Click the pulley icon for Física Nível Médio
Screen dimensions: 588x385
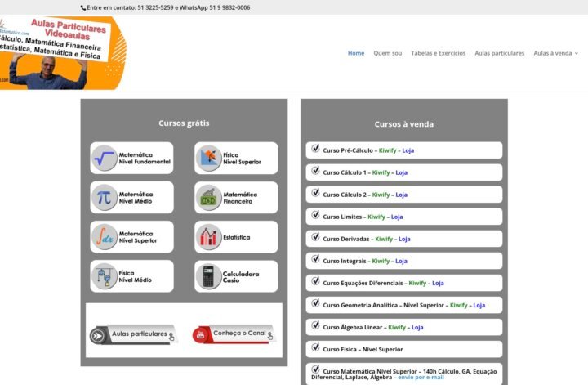tap(105, 276)
